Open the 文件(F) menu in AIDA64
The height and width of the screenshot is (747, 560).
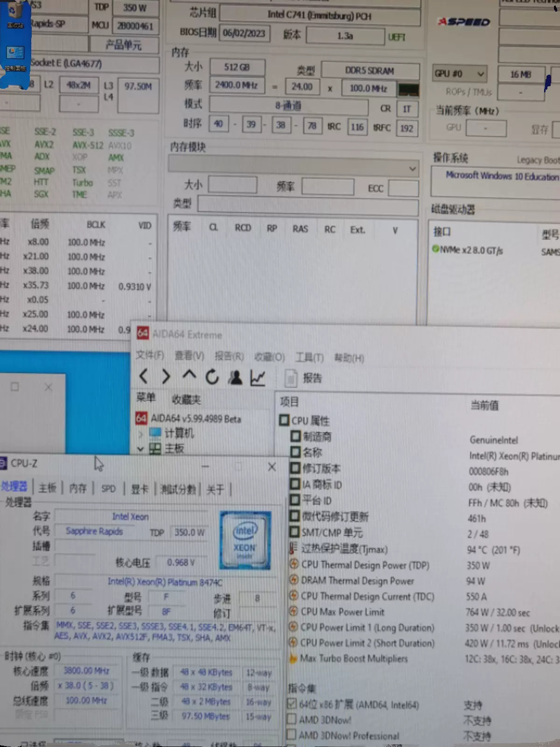pyautogui.click(x=150, y=355)
